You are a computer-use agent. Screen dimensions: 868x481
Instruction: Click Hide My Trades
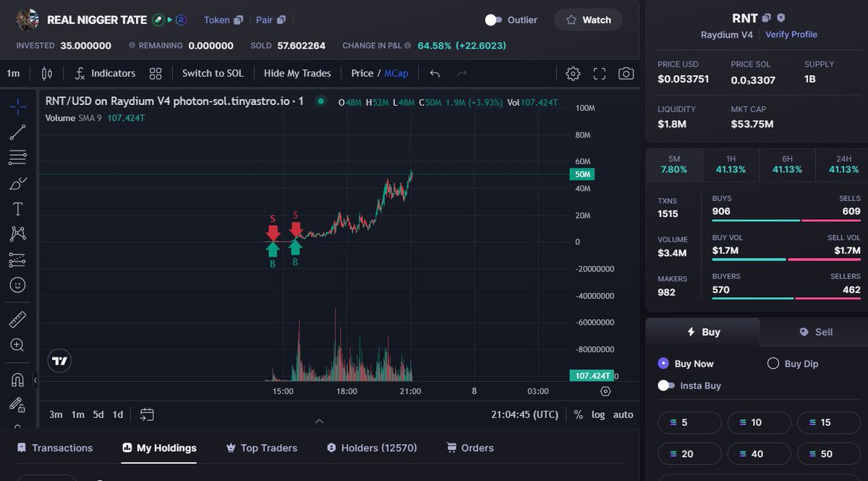[x=297, y=73]
